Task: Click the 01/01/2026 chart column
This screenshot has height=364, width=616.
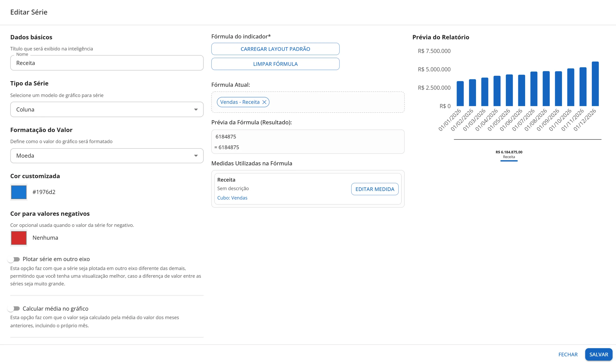Action: pos(460,94)
